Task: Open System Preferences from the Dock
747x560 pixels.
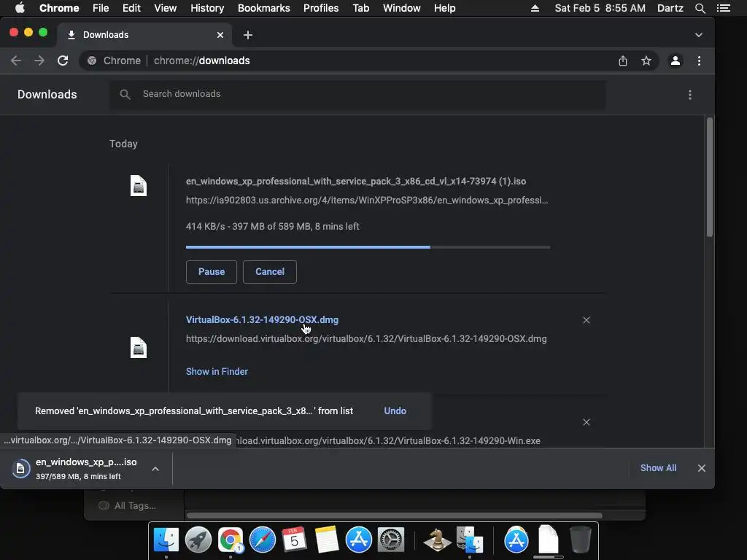Action: (391, 540)
